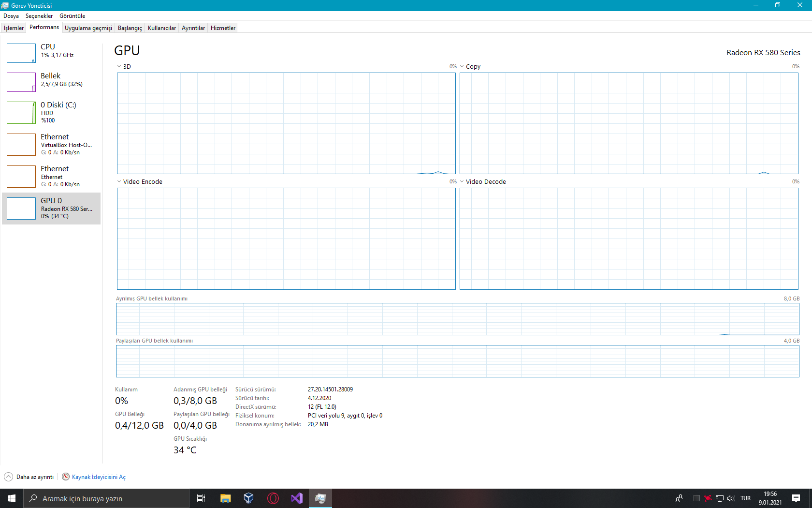Click the Resource Monitor gauge icon

coord(66,477)
